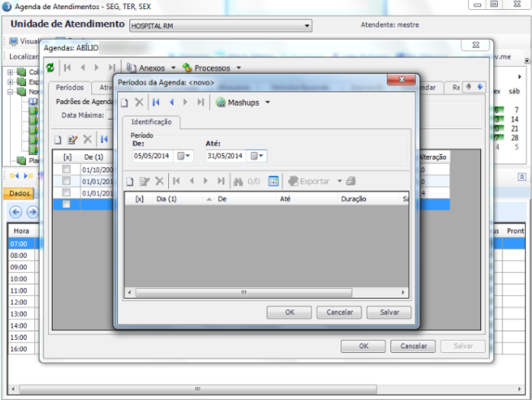Image resolution: width=532 pixels, height=400 pixels.
Task: Click New record icon in Períodos da Agenda toolbar
Action: (125, 103)
